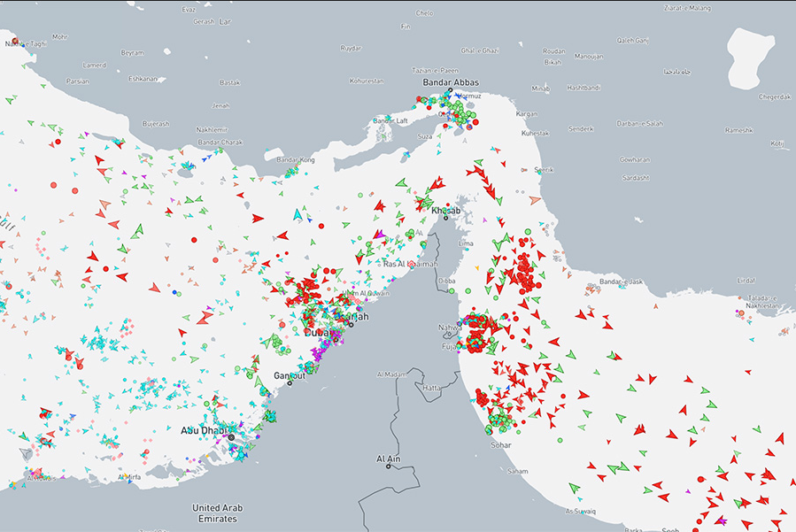Select the Dubai city label
This screenshot has height=532, width=796.
point(316,332)
